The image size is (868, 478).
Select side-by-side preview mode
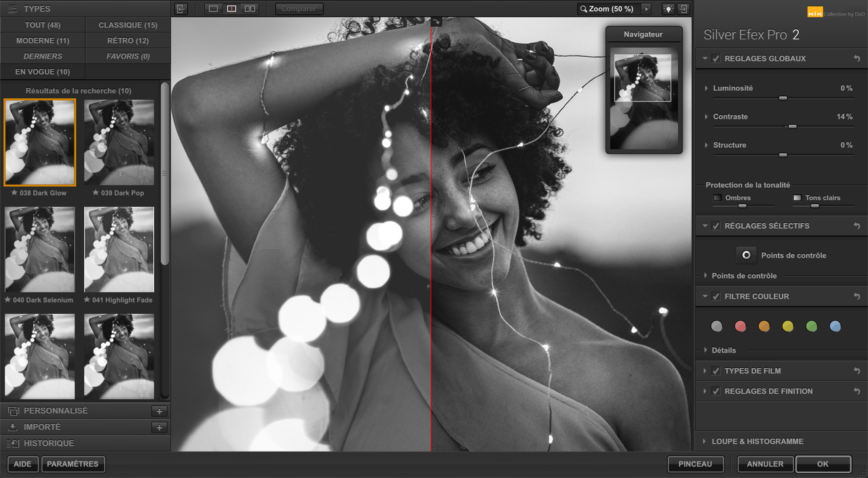click(x=250, y=9)
